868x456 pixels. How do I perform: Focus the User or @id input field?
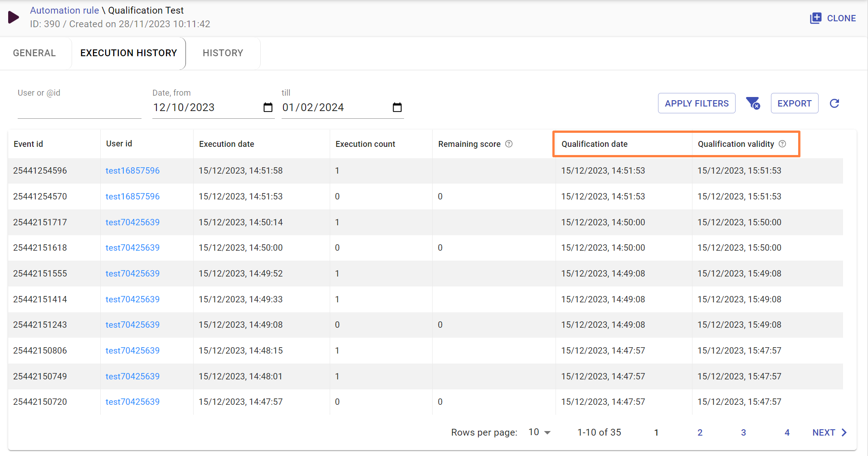point(79,108)
